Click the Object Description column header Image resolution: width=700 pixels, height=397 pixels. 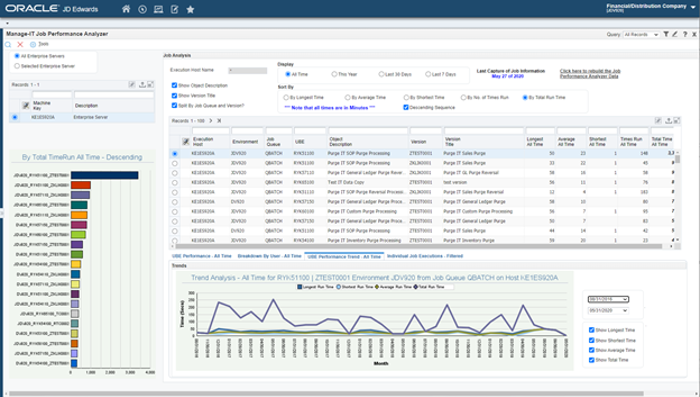(x=341, y=142)
